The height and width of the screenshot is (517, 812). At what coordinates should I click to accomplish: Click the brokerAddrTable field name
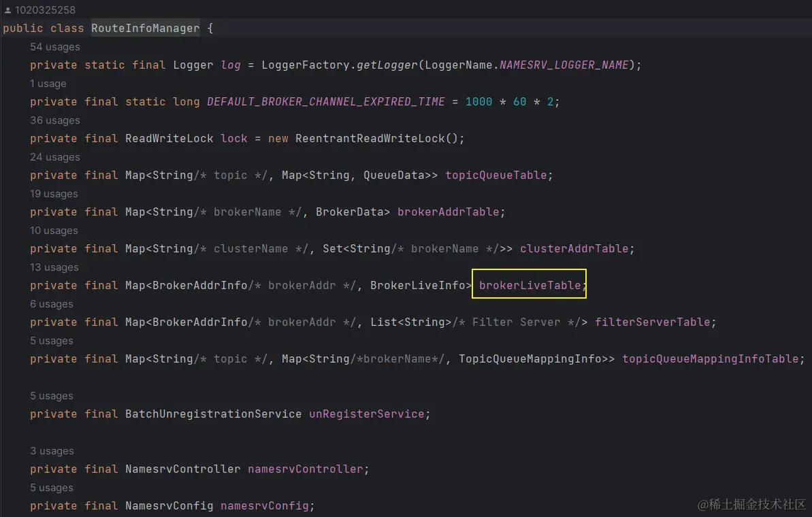(449, 212)
